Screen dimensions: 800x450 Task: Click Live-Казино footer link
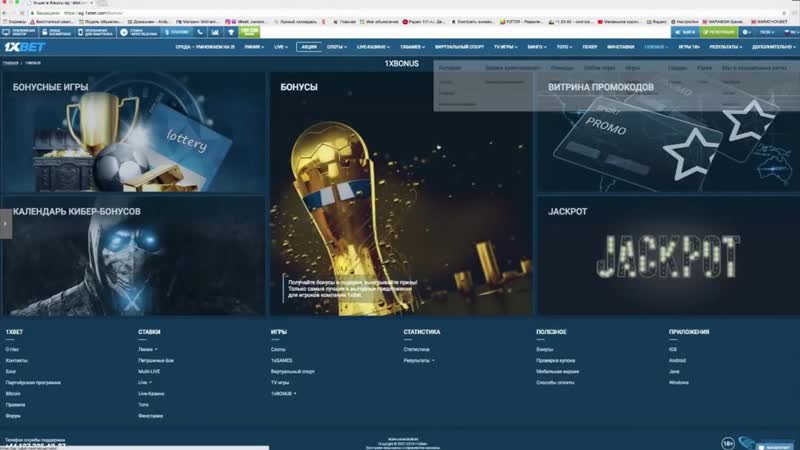[x=151, y=394]
